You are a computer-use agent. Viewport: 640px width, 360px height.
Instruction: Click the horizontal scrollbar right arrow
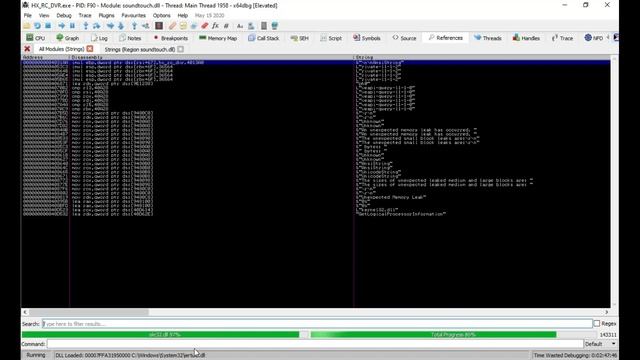pyautogui.click(x=607, y=312)
